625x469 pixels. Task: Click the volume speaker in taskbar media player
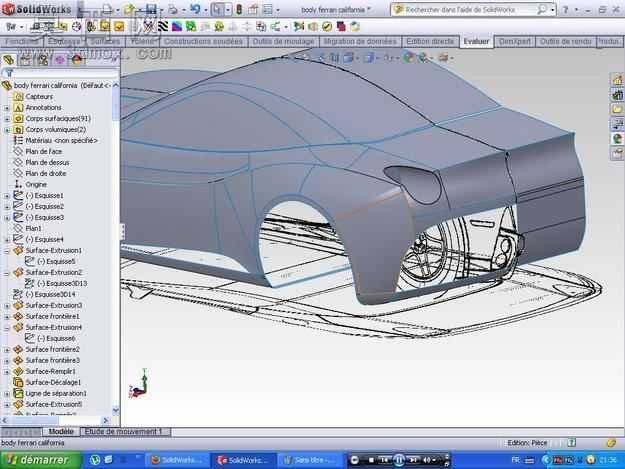(x=426, y=460)
